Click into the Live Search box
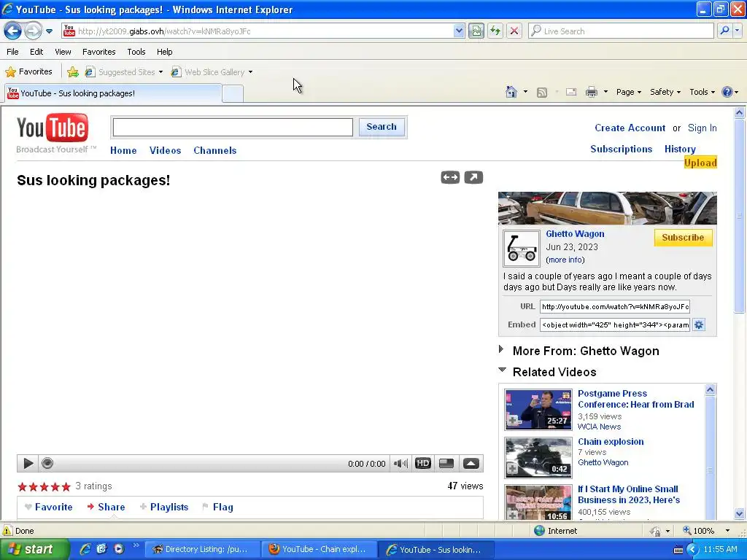This screenshot has height=560, width=747. (621, 31)
